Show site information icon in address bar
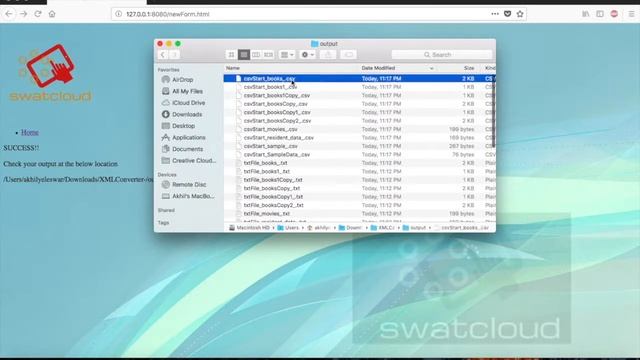This screenshot has width=640, height=360. (x=118, y=14)
